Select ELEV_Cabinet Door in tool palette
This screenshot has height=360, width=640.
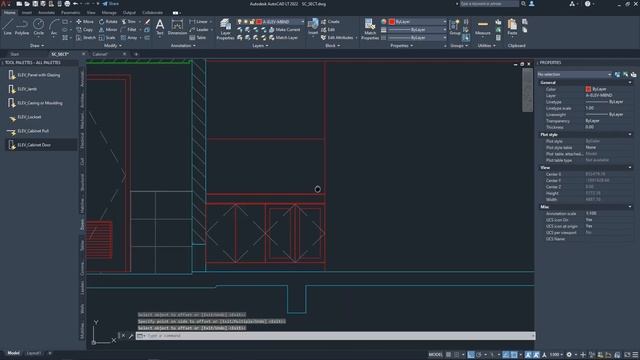pos(41,145)
